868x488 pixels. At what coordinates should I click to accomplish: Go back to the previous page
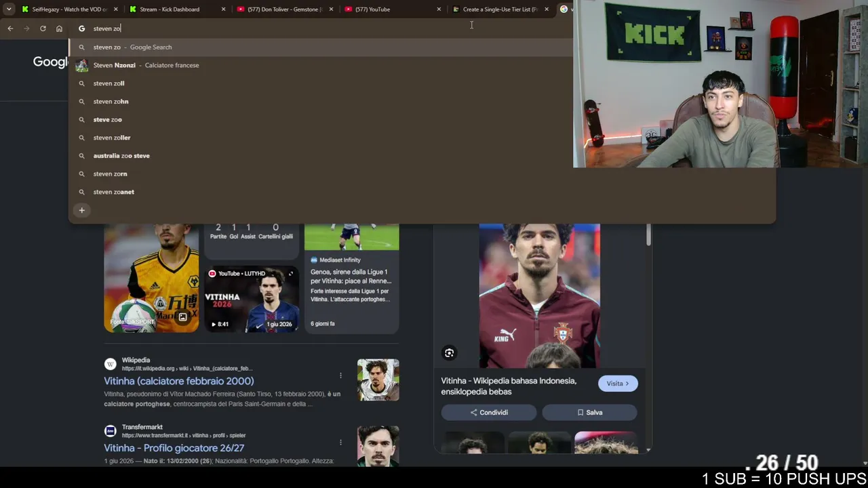pos(10,28)
